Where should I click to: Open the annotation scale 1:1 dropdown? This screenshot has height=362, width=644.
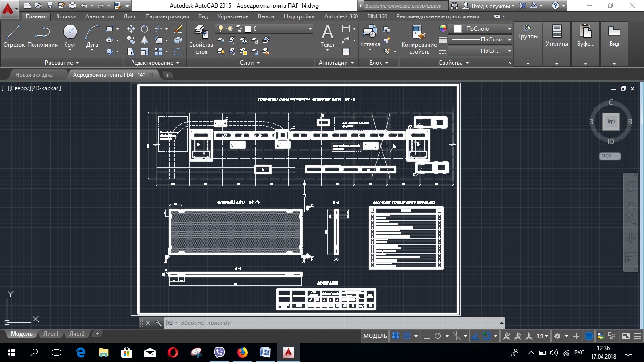click(543, 336)
